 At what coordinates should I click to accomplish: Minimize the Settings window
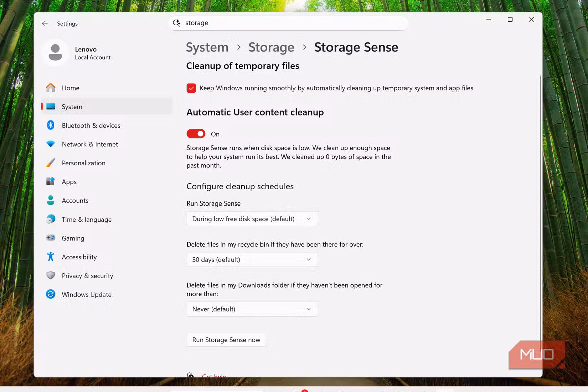(489, 19)
